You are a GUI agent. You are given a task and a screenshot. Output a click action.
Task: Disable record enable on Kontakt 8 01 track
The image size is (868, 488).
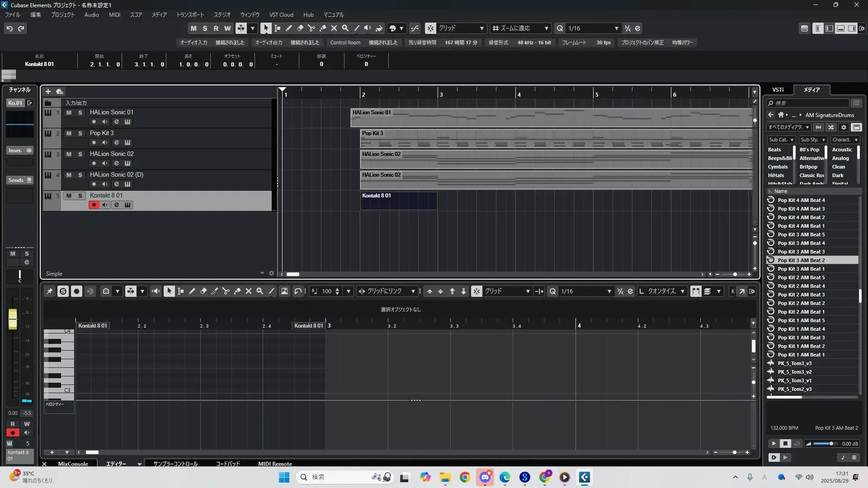coord(94,205)
